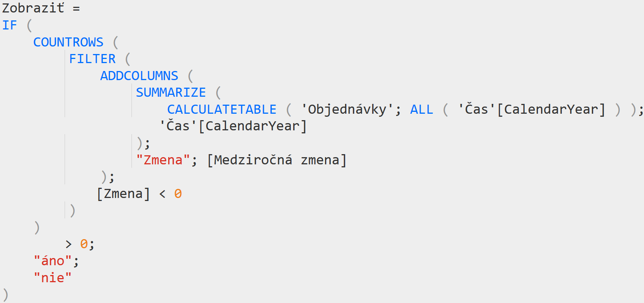Click the orange 0 after [Zmena] <

[x=178, y=193]
